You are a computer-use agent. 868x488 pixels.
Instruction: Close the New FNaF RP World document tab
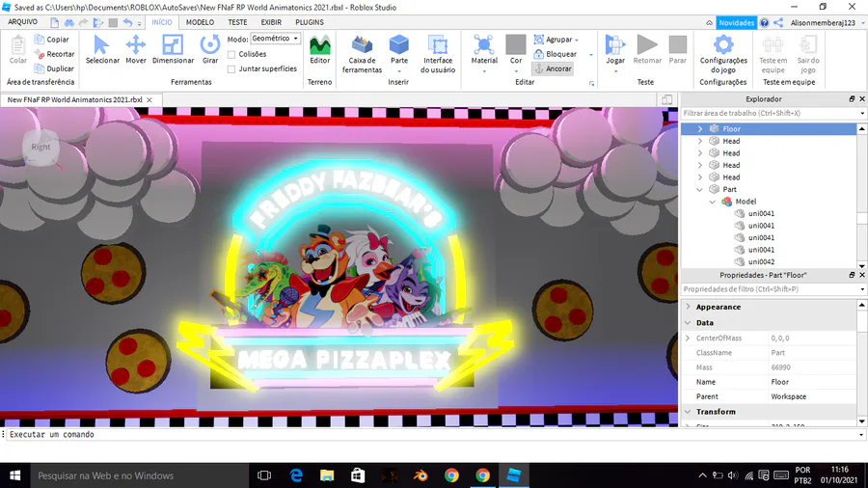149,100
